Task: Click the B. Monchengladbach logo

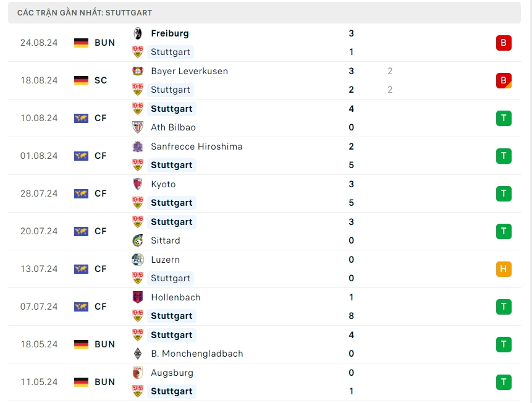Action: (138, 354)
